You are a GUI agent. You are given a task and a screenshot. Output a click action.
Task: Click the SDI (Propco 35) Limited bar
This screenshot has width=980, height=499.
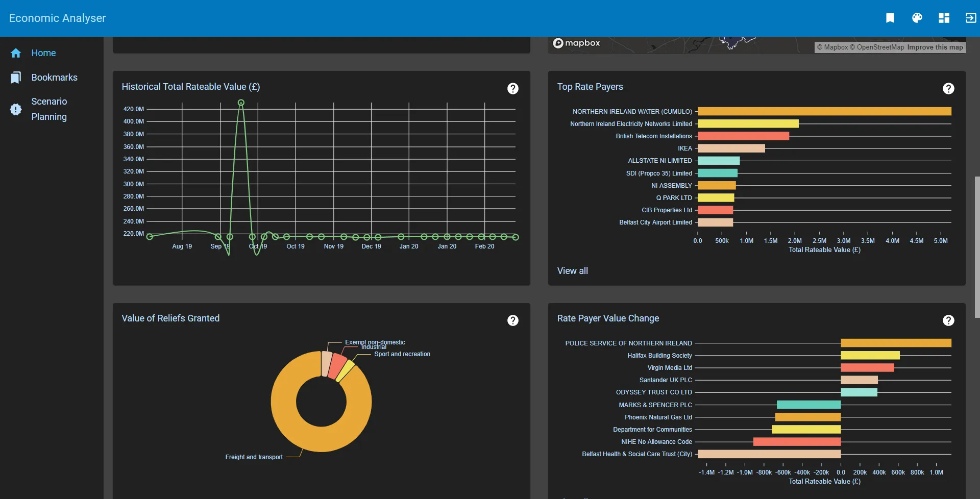[718, 173]
